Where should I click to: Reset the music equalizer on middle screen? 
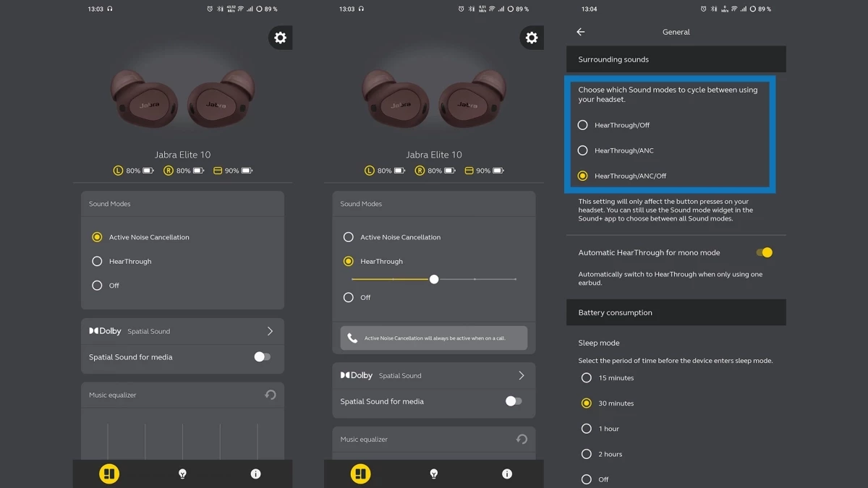522,439
